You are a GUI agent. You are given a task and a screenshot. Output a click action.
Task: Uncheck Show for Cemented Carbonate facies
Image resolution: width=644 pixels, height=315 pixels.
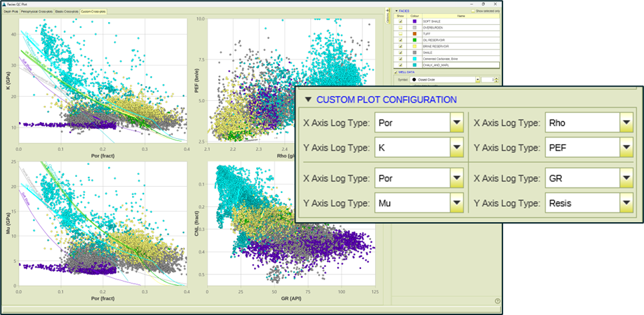[x=400, y=59]
